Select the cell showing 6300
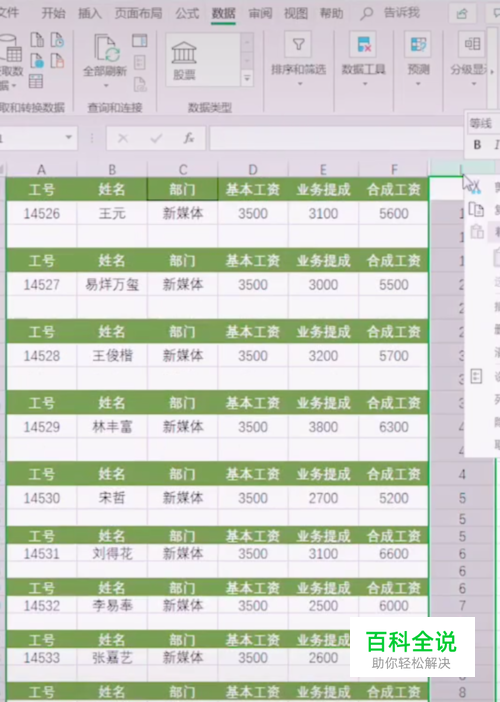500x702 pixels. pyautogui.click(x=393, y=427)
